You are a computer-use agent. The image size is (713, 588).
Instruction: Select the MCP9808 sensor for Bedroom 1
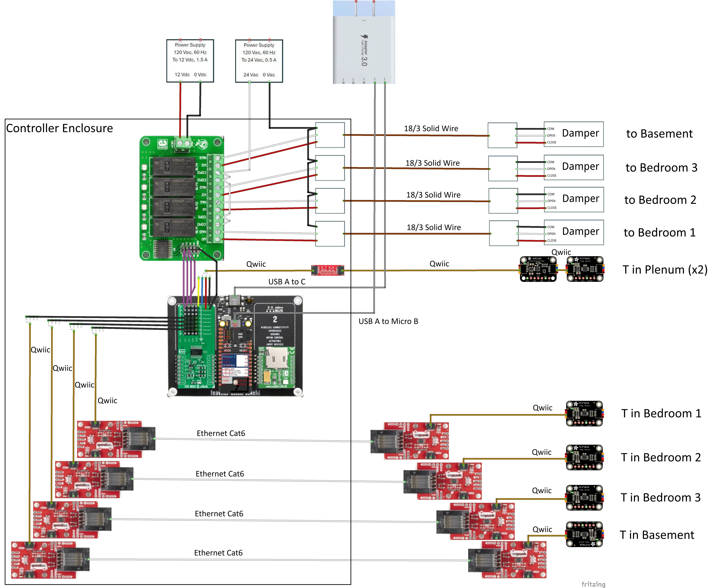584,413
